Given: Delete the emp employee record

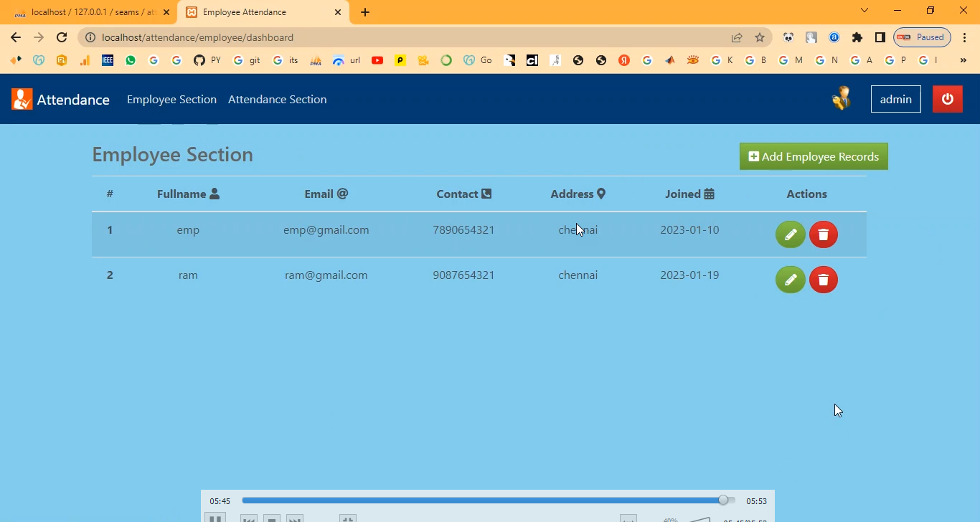Looking at the screenshot, I should [823, 234].
